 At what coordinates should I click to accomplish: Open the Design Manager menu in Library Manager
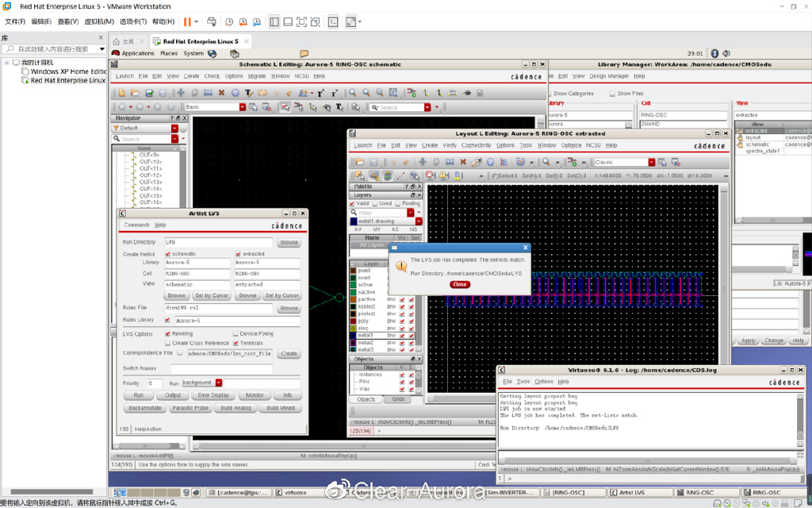(x=609, y=76)
